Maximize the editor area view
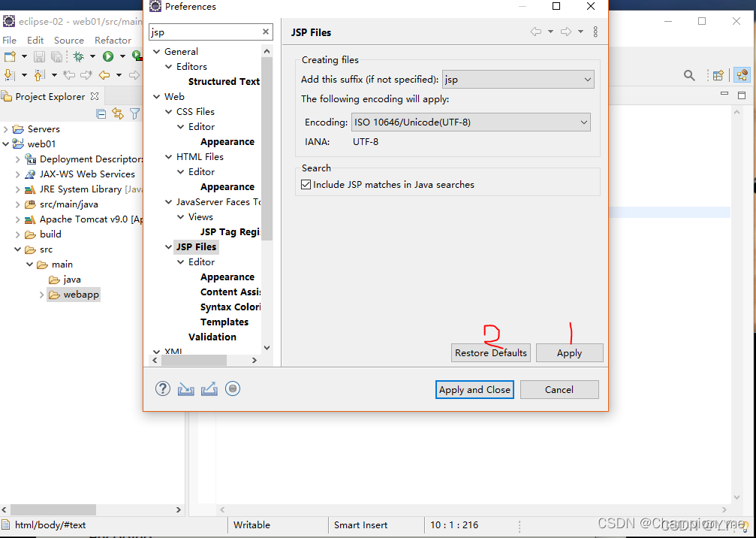 742,95
